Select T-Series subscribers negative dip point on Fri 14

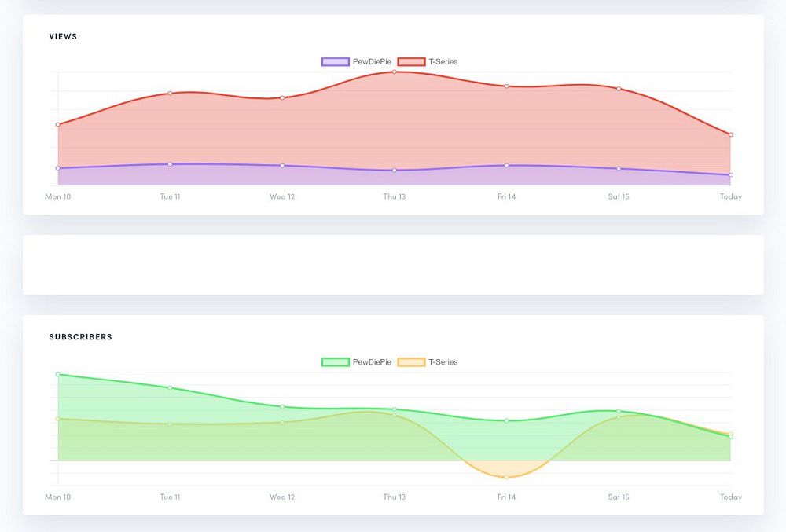[x=506, y=478]
